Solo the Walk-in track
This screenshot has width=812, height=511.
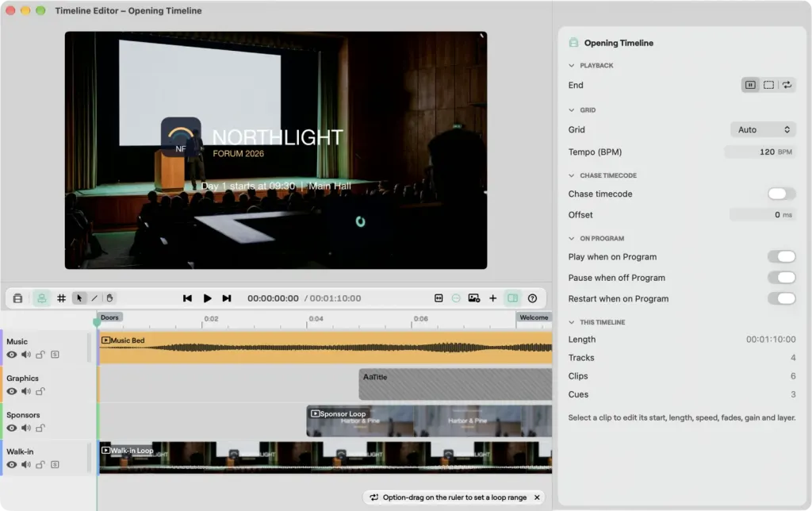(55, 464)
